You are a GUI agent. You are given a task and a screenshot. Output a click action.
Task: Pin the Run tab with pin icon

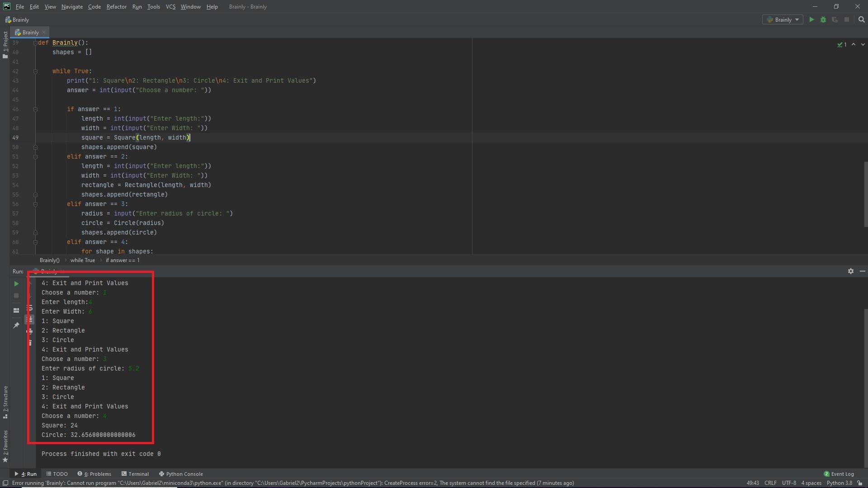click(16, 325)
